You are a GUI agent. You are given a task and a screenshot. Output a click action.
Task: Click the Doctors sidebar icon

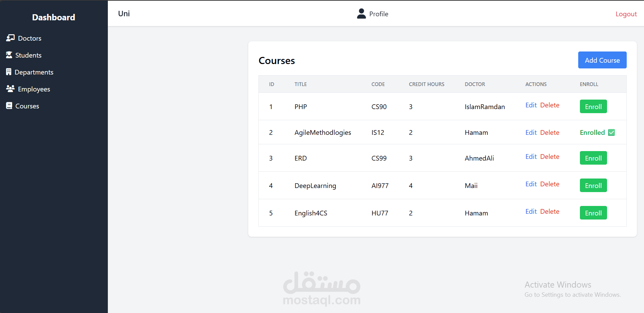[10, 38]
